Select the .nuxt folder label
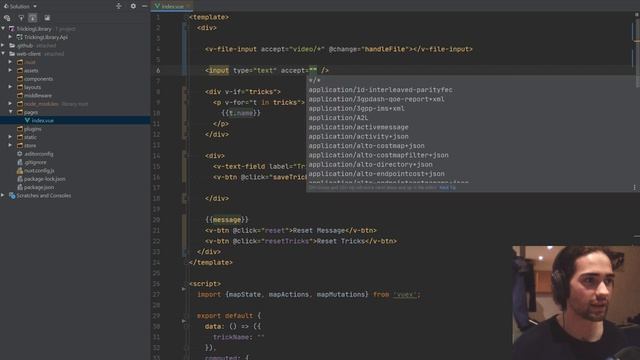The image size is (640, 360). coord(30,62)
